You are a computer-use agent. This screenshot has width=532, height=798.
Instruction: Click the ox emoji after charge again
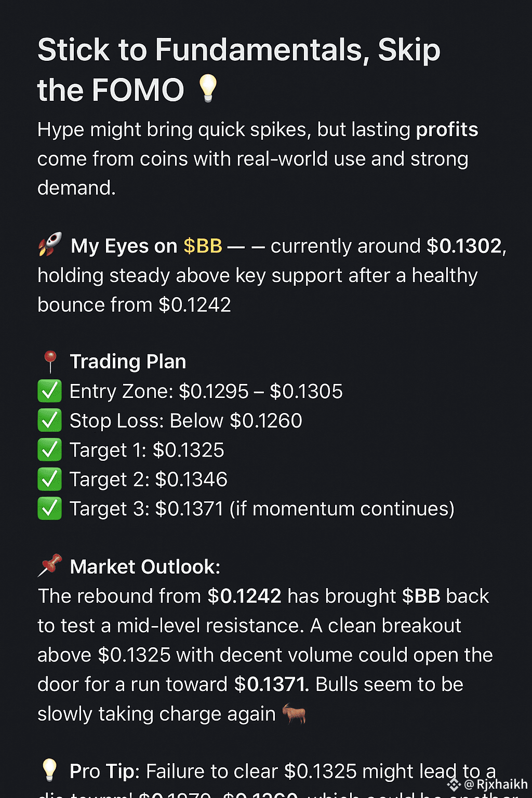tap(294, 713)
